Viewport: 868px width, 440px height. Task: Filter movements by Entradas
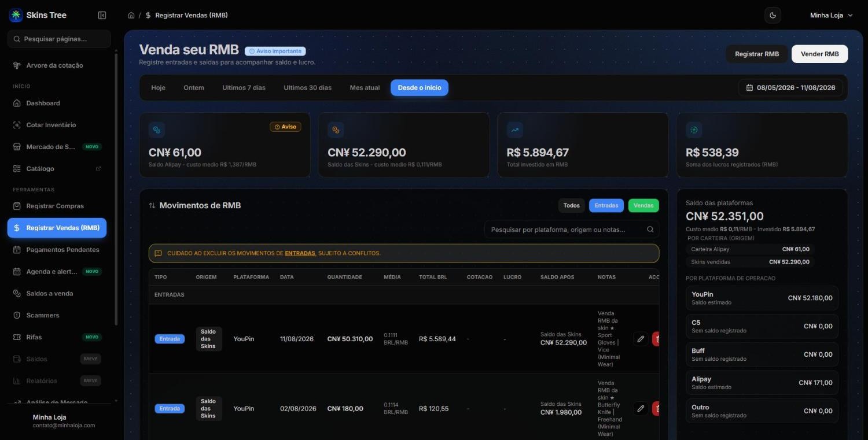(606, 205)
